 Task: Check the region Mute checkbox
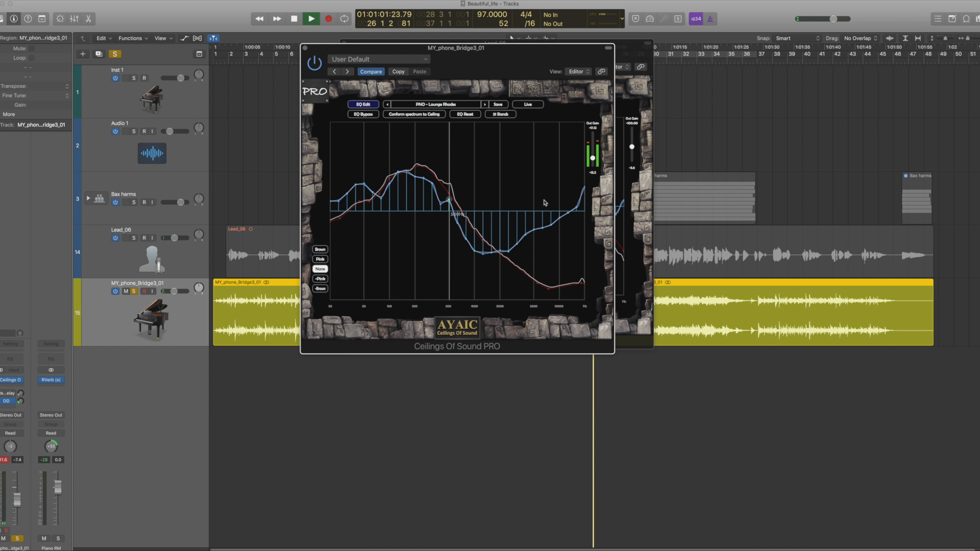pyautogui.click(x=31, y=48)
